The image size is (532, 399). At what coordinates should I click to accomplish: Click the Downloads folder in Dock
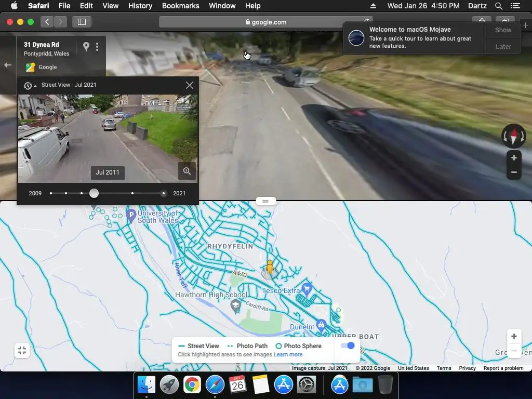pyautogui.click(x=362, y=385)
